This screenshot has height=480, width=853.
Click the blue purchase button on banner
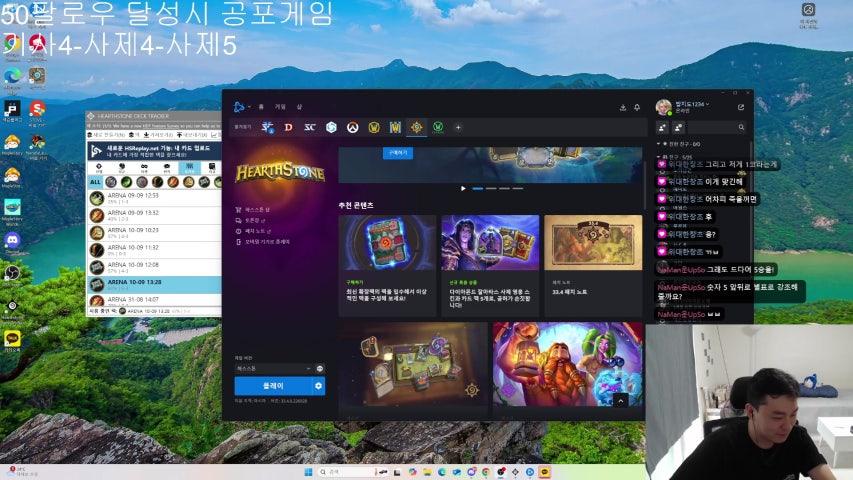(398, 153)
